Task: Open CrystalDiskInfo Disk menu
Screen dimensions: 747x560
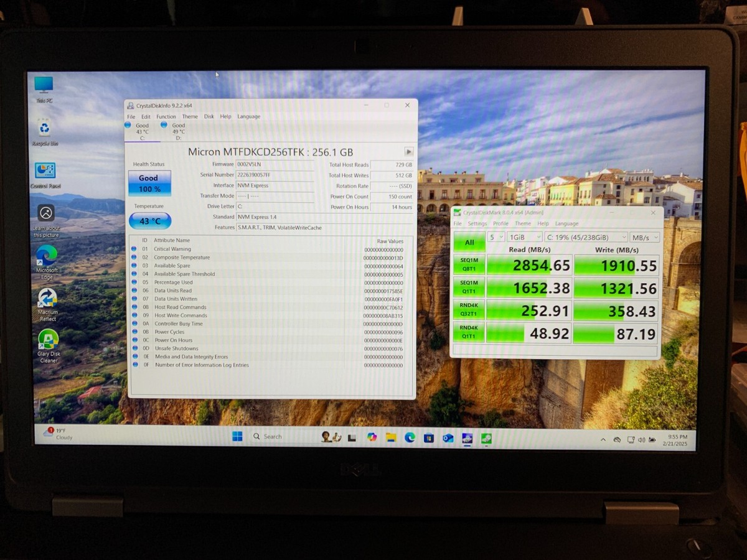Action: 209,116
